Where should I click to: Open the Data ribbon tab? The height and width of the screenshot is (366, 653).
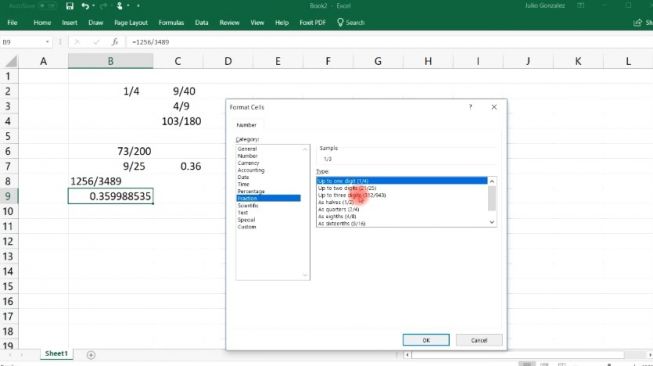(202, 22)
